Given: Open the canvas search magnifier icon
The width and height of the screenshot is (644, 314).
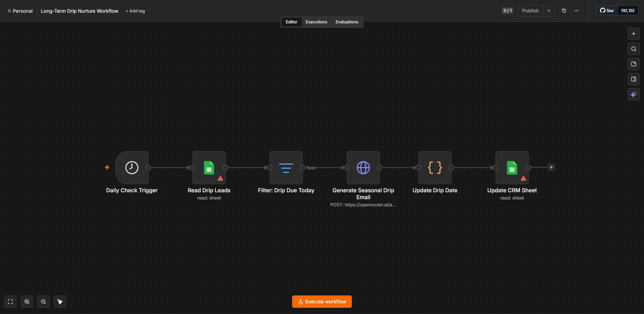Looking at the screenshot, I should tap(634, 49).
